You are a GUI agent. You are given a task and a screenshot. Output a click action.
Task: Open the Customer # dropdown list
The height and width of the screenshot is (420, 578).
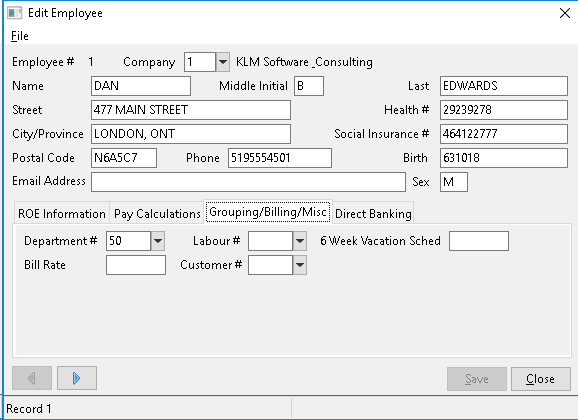[x=300, y=265]
